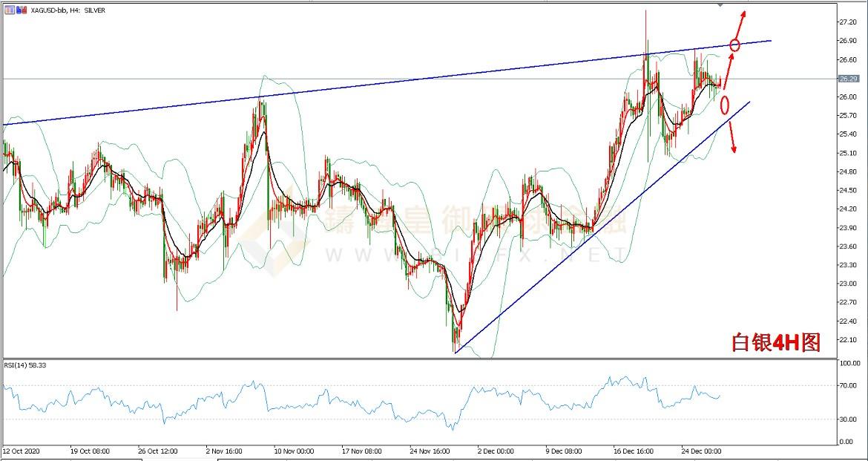The width and height of the screenshot is (868, 461).
Task: Click the RSI 70.00 level label
Action: click(x=848, y=386)
